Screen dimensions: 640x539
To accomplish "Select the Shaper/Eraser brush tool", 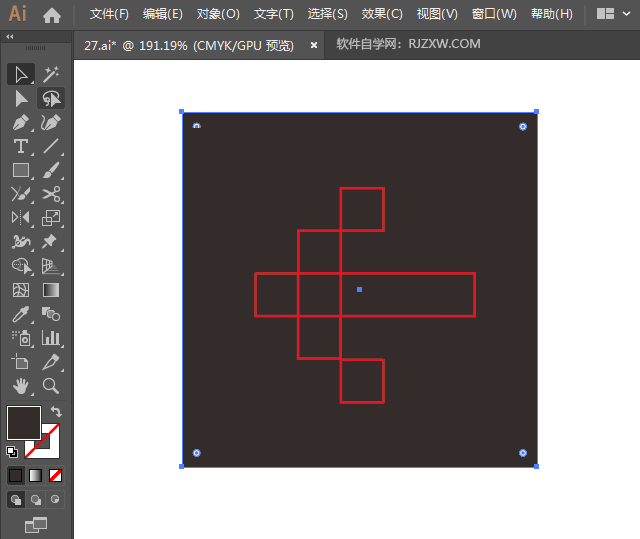I will click(x=21, y=194).
